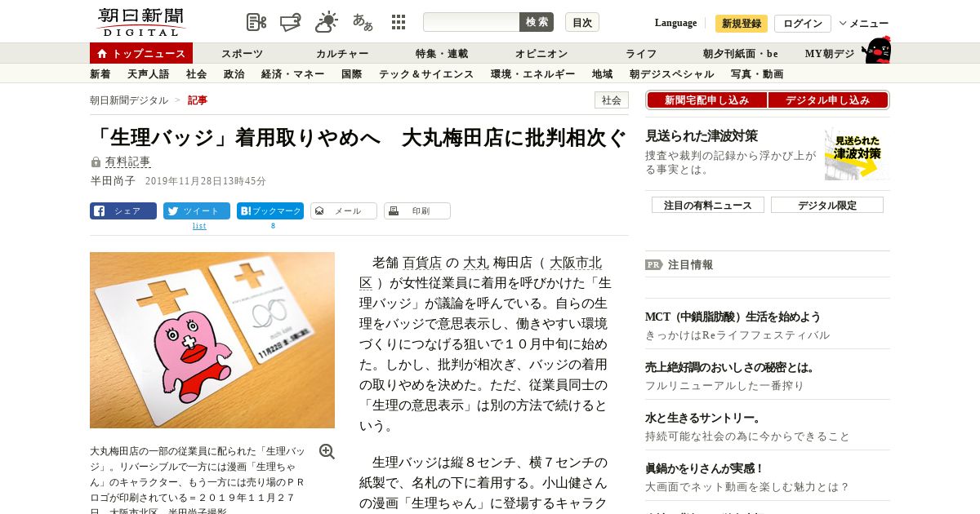Tweet article with ツイート button
The height and width of the screenshot is (514, 980).
[x=197, y=211]
